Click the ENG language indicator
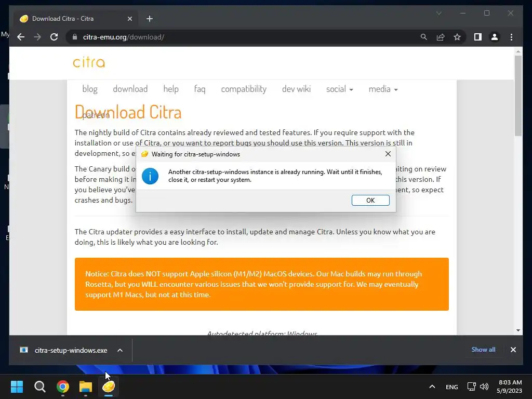The width and height of the screenshot is (532, 399). tap(451, 387)
